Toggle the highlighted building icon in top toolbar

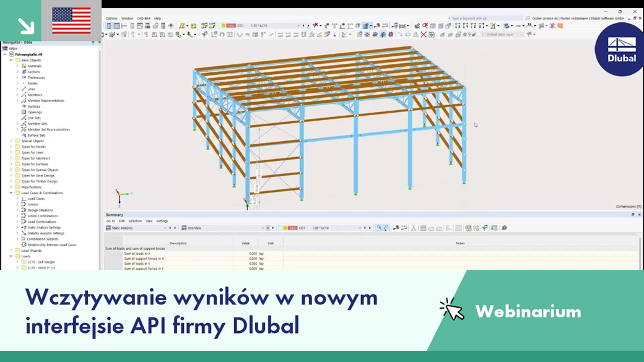click(x=366, y=25)
